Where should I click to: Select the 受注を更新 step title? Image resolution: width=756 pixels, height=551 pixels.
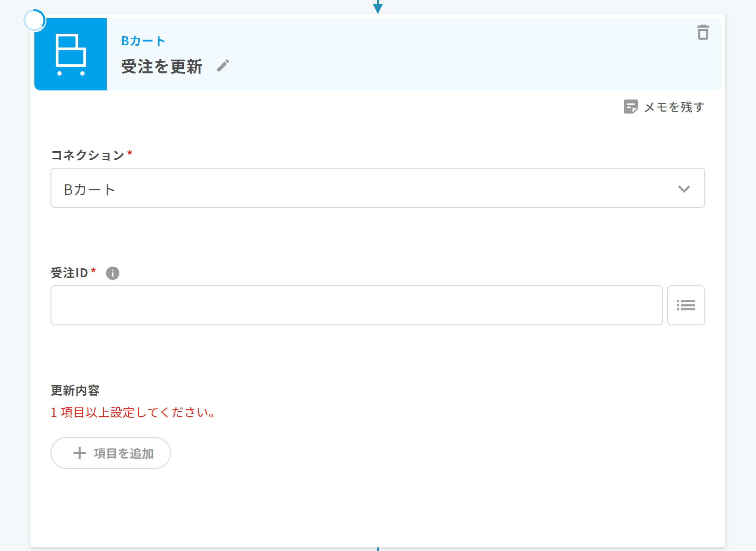pyautogui.click(x=162, y=66)
